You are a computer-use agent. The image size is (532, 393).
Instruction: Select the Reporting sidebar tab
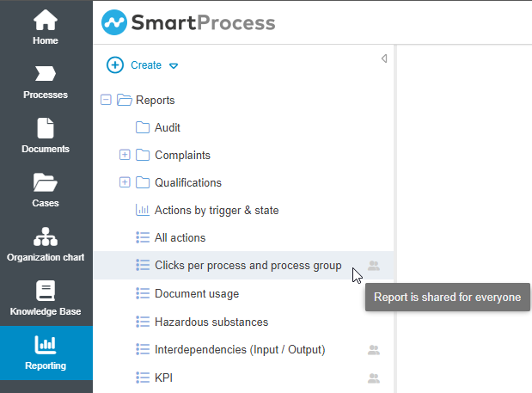coord(46,353)
